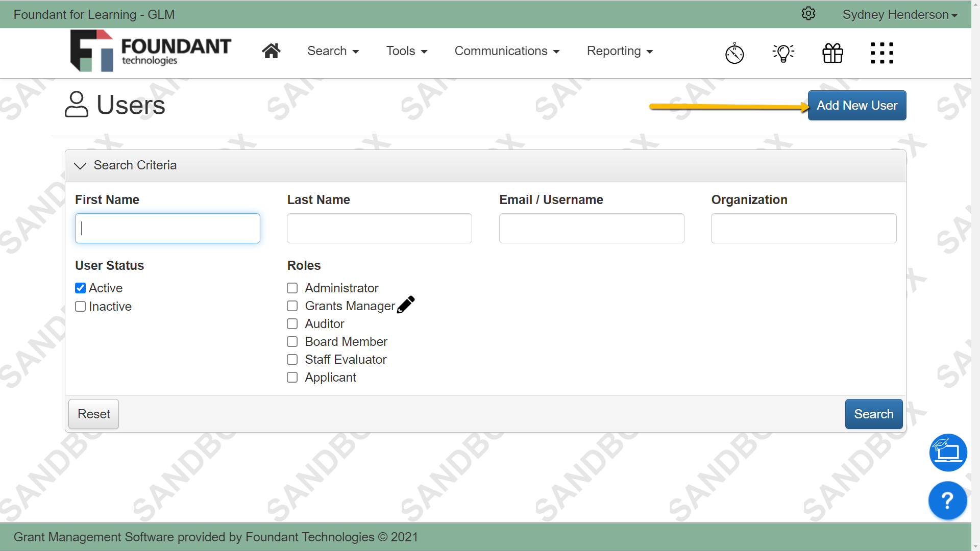
Task: Click the Add New User button
Action: 856,105
